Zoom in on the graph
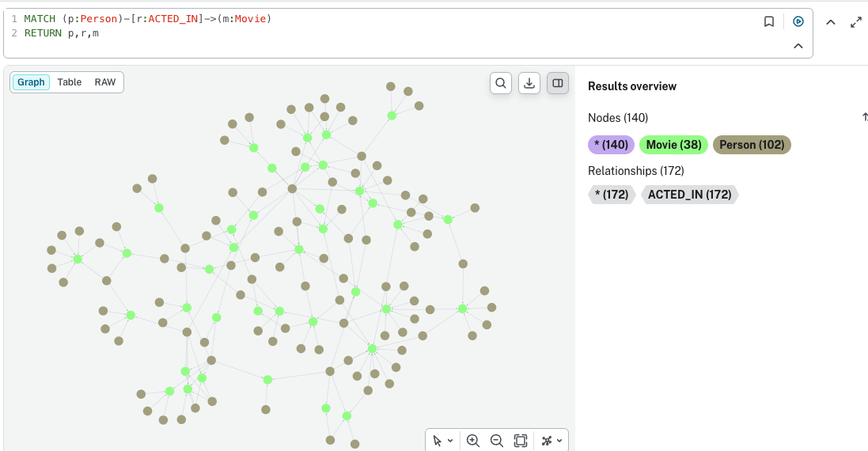Viewport: 868px width, 451px height. point(472,441)
